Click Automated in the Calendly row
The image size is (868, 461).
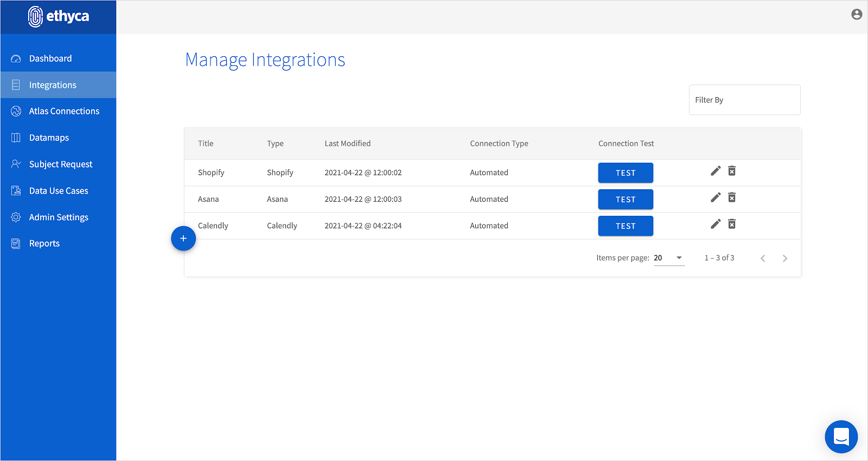[489, 226]
